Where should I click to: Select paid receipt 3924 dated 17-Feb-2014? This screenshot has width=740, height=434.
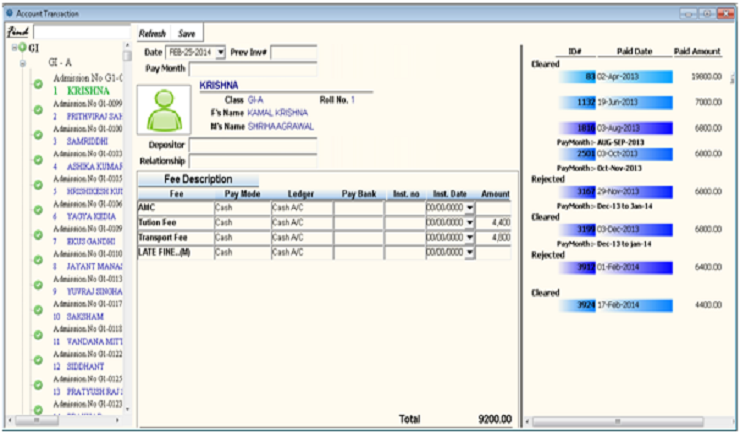(x=617, y=304)
